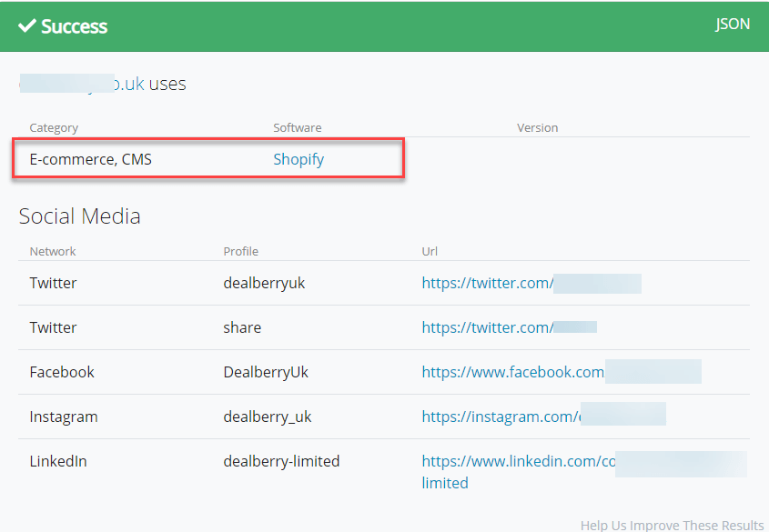
Task: Click the Category column header
Action: [x=54, y=128]
